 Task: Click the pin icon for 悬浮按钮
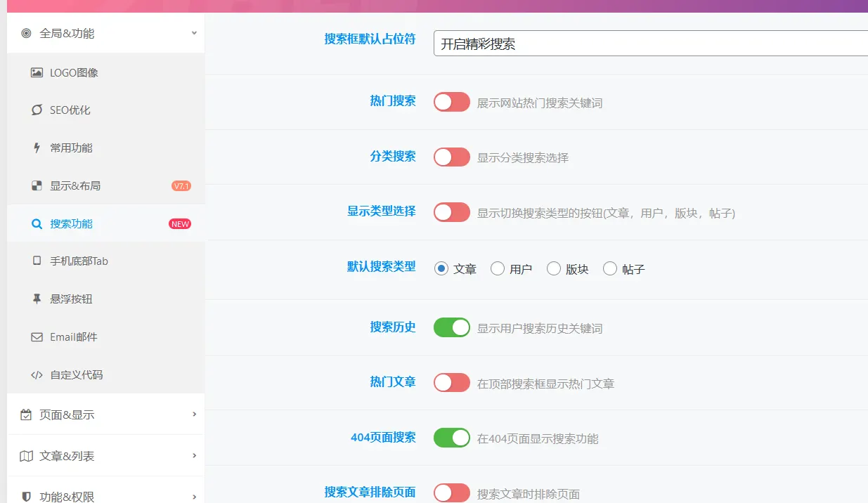tap(37, 299)
